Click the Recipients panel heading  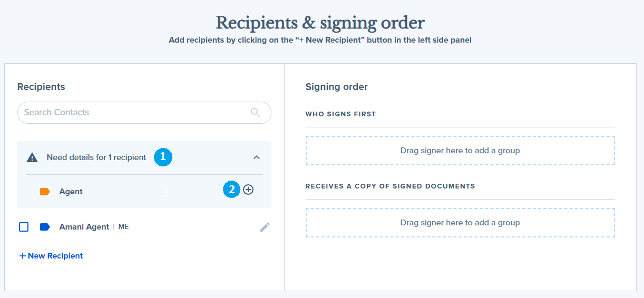click(x=41, y=87)
